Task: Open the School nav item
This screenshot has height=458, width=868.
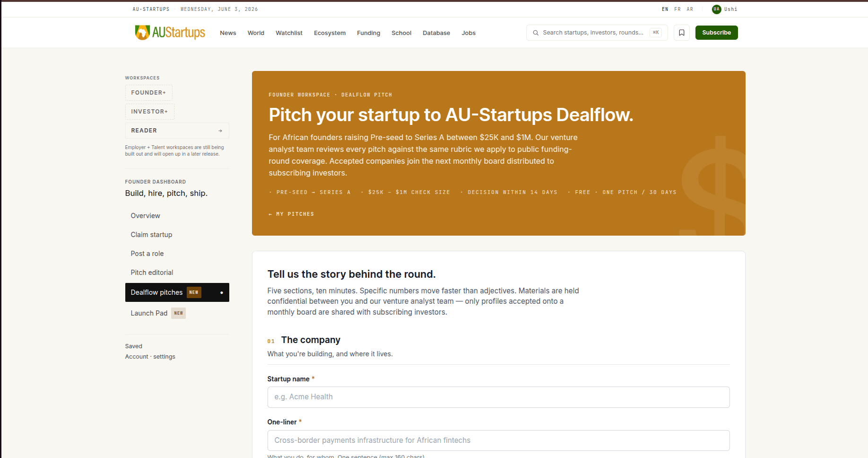Action: coord(401,33)
